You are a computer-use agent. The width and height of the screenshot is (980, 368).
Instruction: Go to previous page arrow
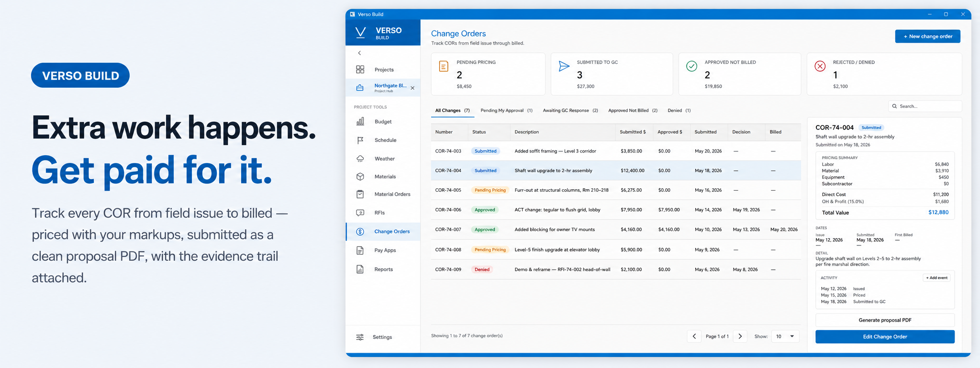point(694,336)
